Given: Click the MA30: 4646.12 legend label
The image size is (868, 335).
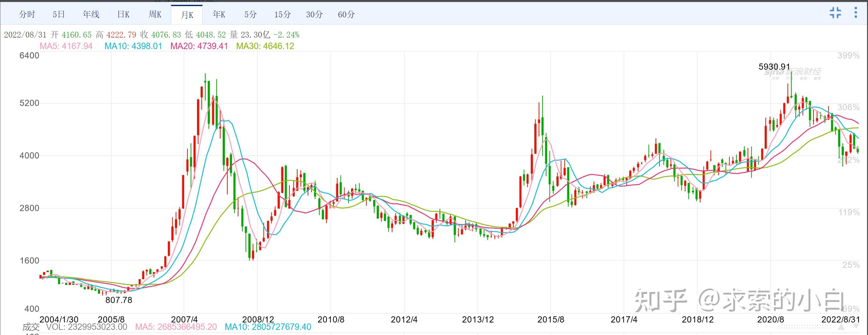Looking at the screenshot, I should click(265, 46).
